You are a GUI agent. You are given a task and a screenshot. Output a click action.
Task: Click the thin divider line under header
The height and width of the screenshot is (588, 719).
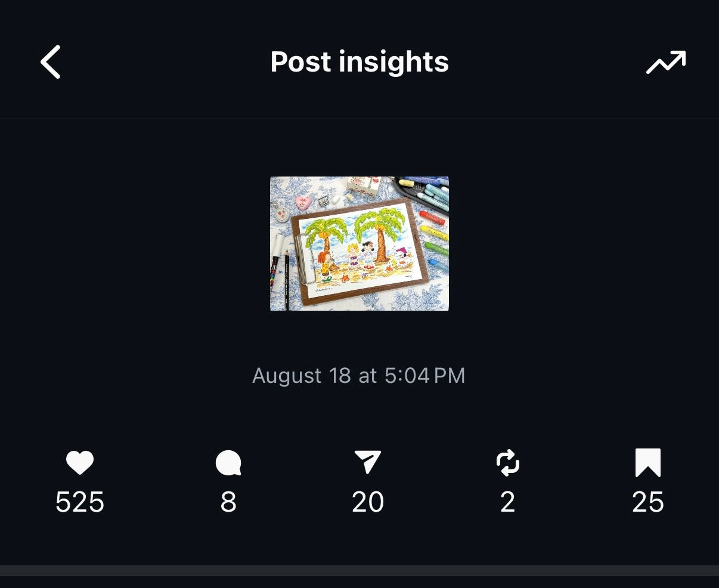359,119
